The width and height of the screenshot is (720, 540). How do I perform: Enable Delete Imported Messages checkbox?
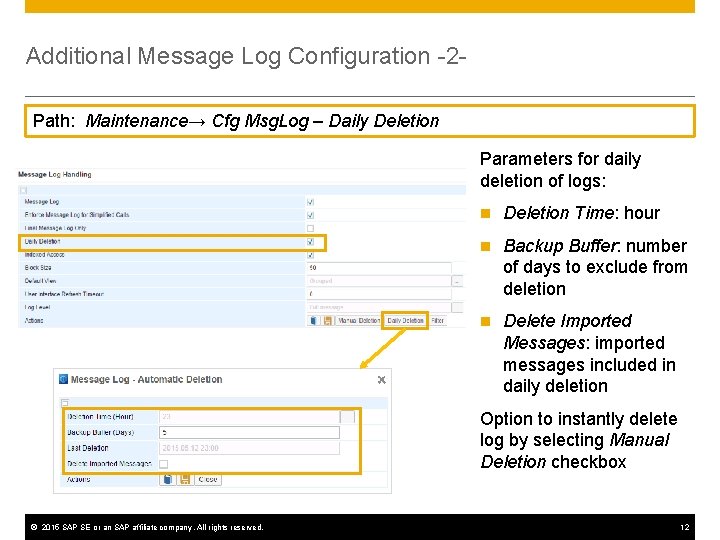(x=163, y=464)
